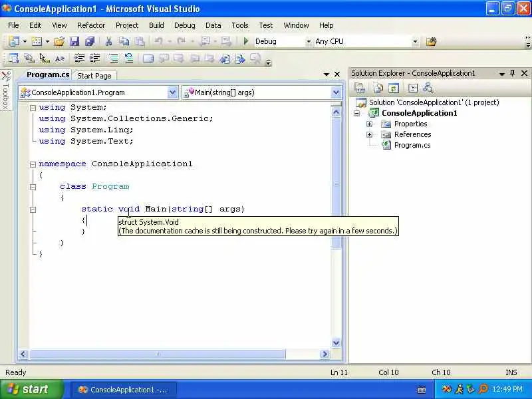Open Add New Item dropdown arrow
532x399 pixels.
(47, 42)
